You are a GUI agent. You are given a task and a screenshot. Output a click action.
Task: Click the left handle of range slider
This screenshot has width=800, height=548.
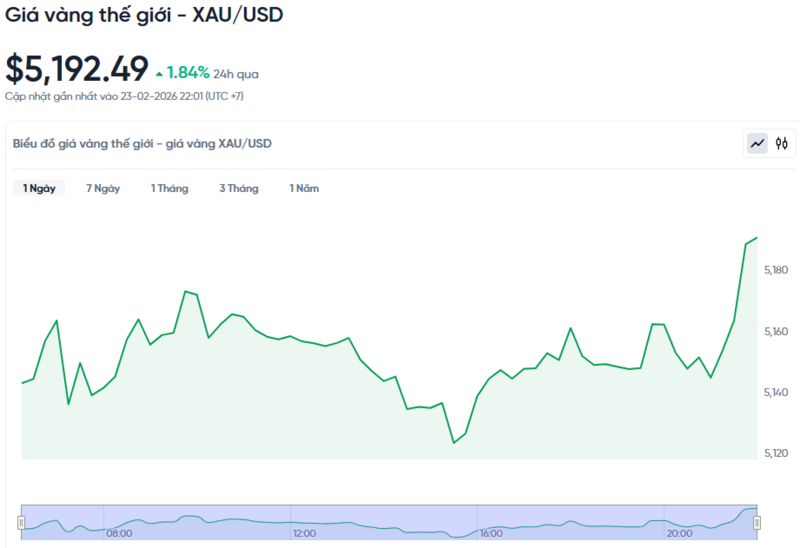pos(21,522)
